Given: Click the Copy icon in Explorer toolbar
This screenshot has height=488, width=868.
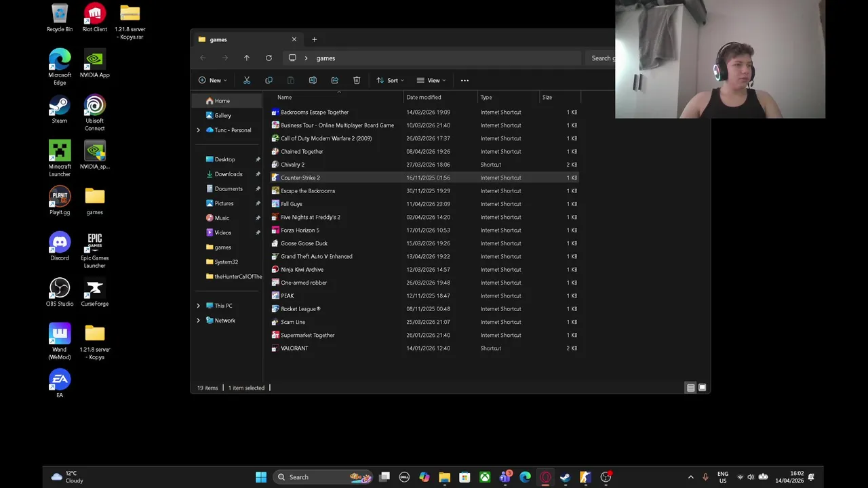Looking at the screenshot, I should (269, 80).
